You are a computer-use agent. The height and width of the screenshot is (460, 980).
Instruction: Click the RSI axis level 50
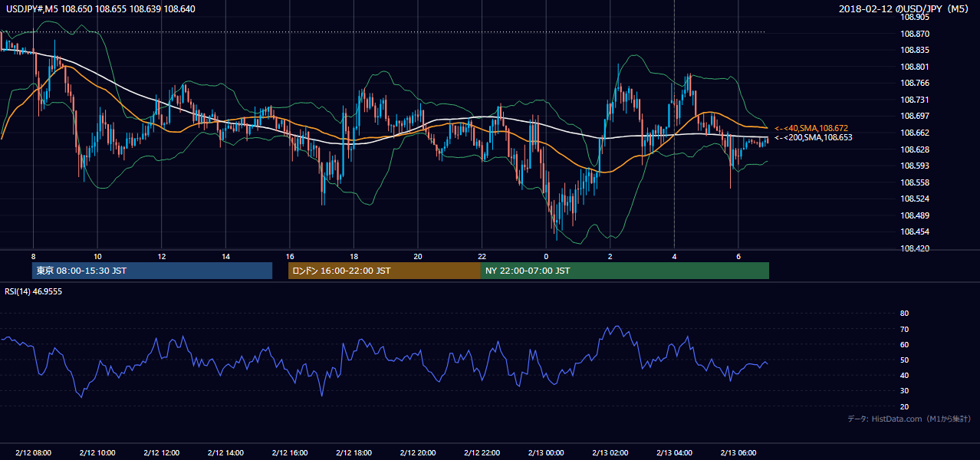904,360
